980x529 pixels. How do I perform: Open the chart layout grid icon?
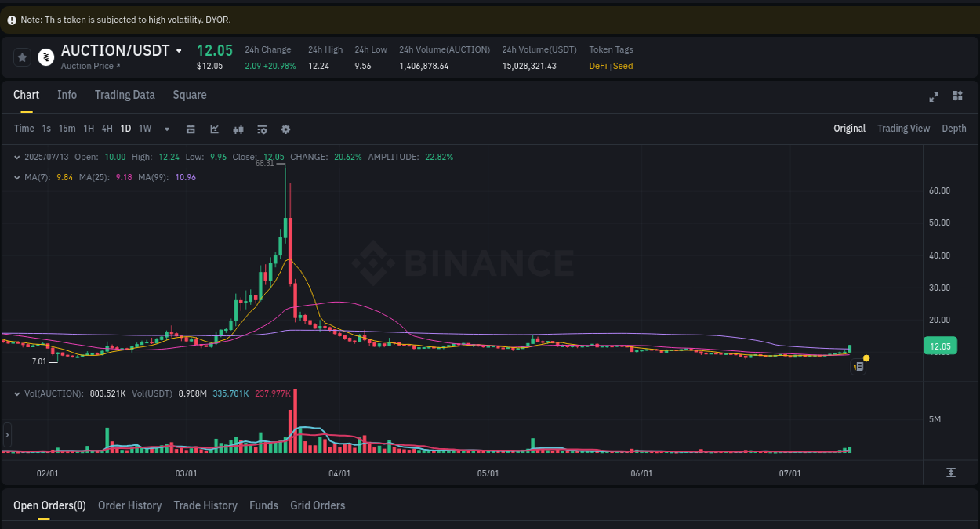click(x=957, y=96)
